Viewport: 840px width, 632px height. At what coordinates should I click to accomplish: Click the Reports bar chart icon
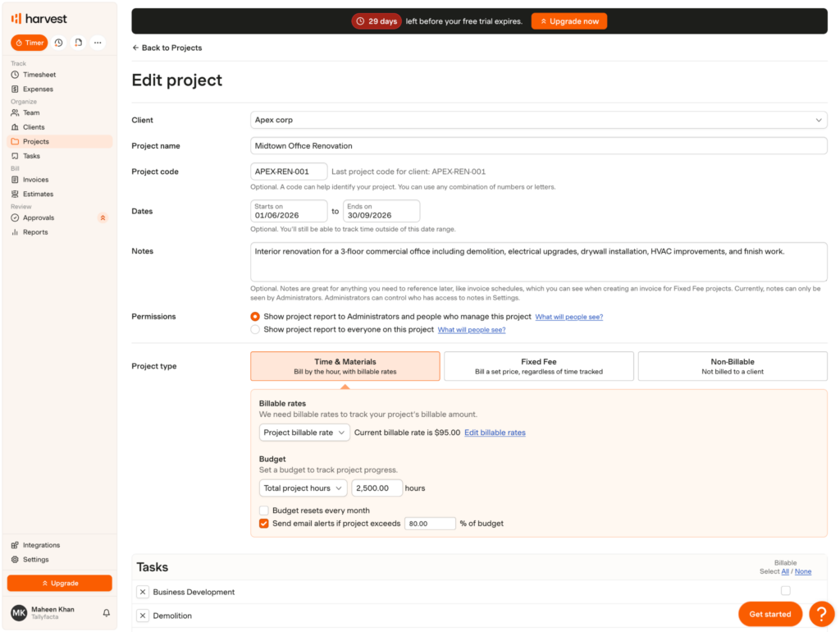[x=15, y=232]
